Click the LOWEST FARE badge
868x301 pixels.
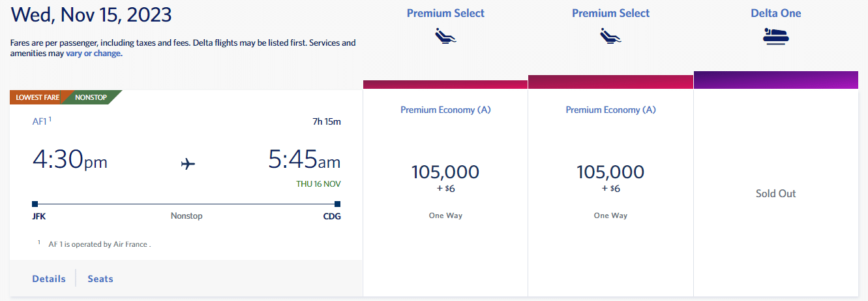click(36, 97)
